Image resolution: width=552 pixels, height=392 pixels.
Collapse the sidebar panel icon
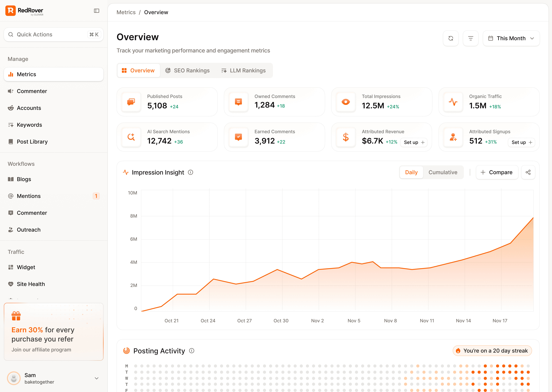(96, 11)
